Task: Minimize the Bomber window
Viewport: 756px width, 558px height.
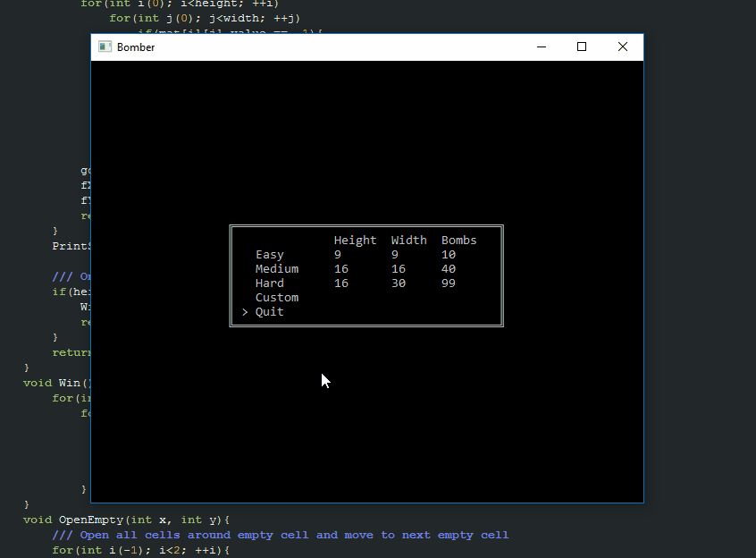Action: pos(542,46)
